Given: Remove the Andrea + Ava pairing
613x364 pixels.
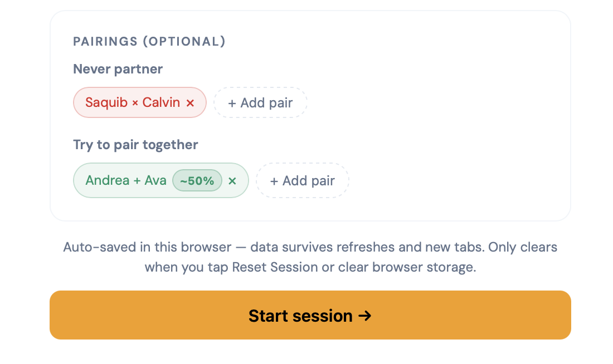Looking at the screenshot, I should pos(232,181).
